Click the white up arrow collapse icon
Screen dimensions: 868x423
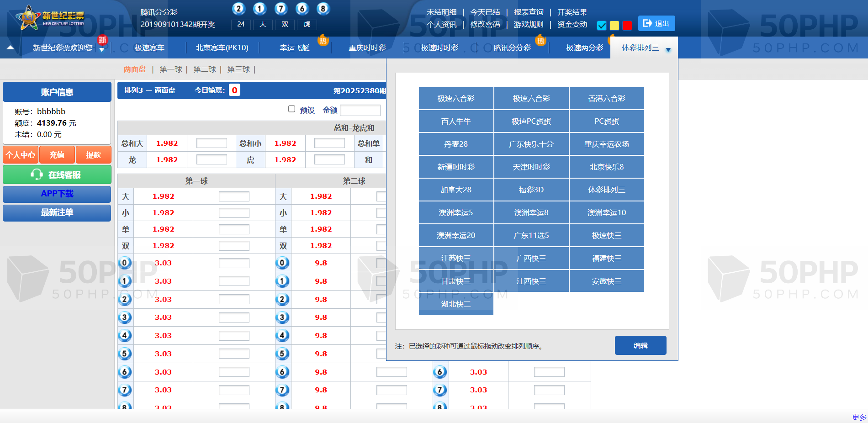11,48
